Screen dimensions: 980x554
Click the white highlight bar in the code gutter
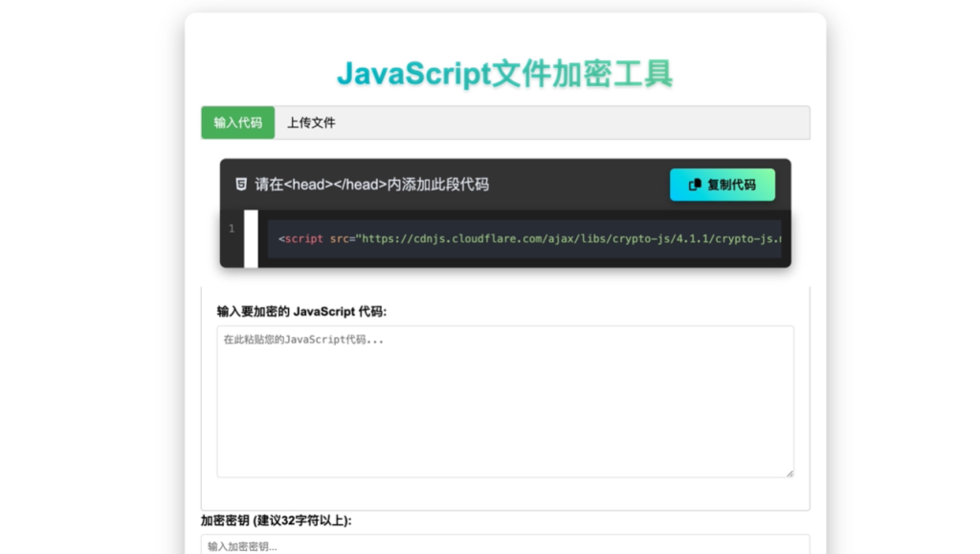[x=251, y=240]
